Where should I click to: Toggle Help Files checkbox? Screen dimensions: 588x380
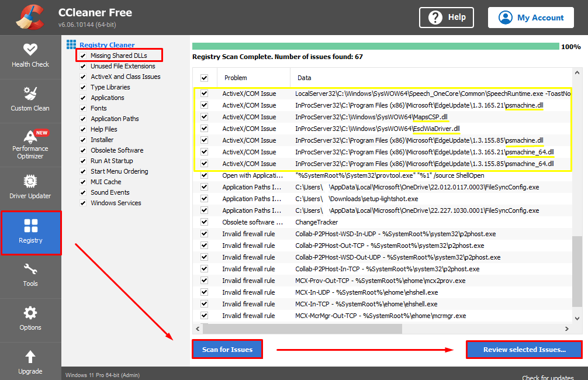[x=83, y=129]
